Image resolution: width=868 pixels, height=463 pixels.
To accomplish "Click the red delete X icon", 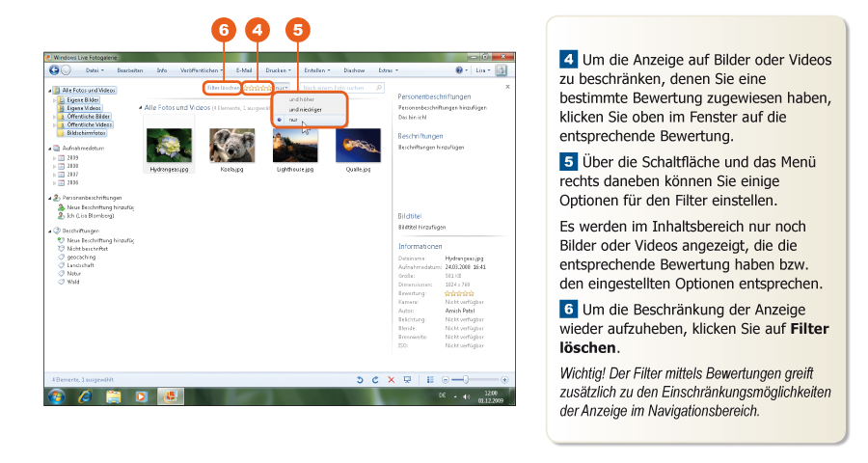I will tap(392, 380).
